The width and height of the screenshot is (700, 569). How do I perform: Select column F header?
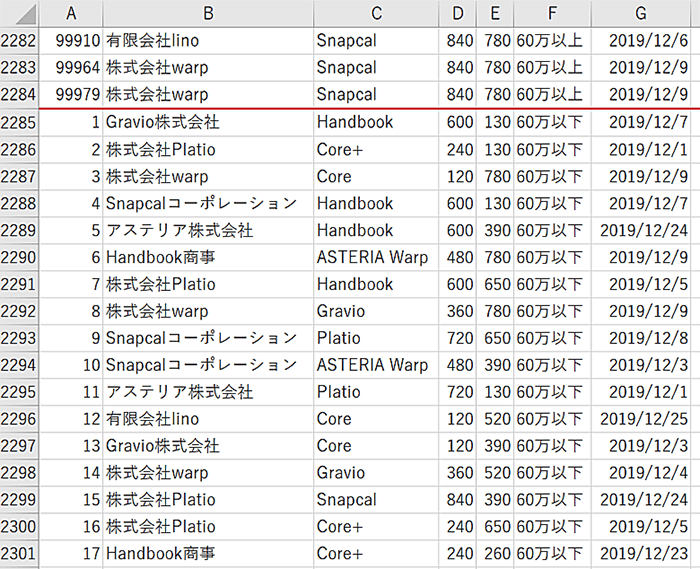pyautogui.click(x=553, y=13)
